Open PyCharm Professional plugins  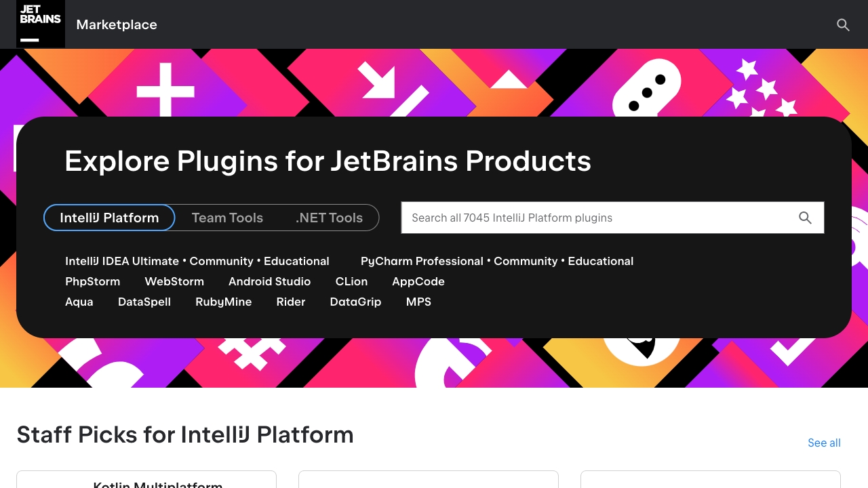(x=422, y=261)
